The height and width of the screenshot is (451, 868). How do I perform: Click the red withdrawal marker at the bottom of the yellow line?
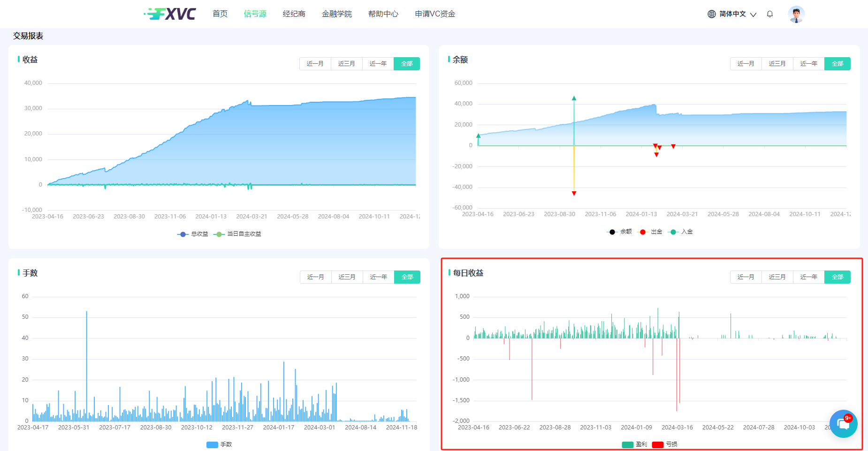[574, 193]
